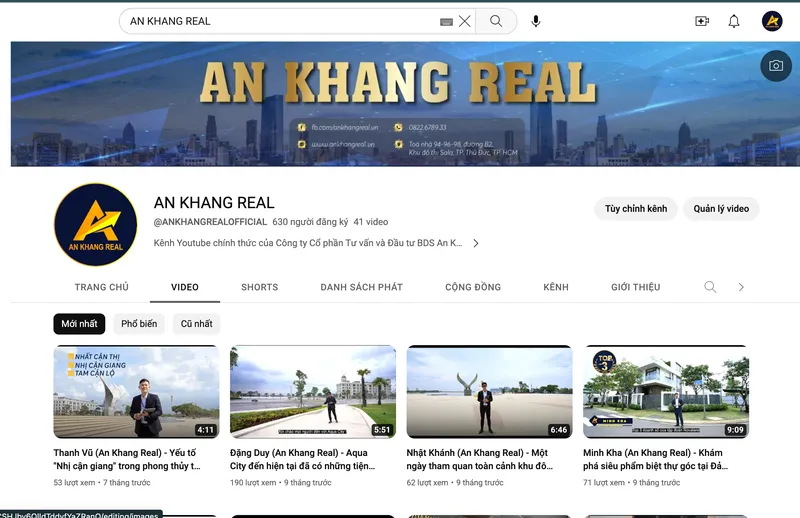Image resolution: width=800 pixels, height=518 pixels.
Task: Search within channel using magnifier icon
Action: coord(710,287)
